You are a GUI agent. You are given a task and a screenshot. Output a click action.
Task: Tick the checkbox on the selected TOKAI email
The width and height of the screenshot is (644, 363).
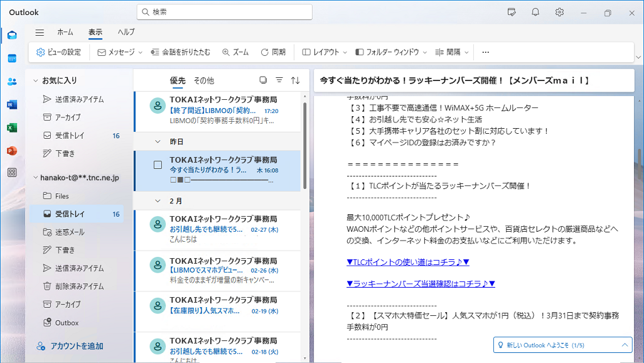coord(158,165)
